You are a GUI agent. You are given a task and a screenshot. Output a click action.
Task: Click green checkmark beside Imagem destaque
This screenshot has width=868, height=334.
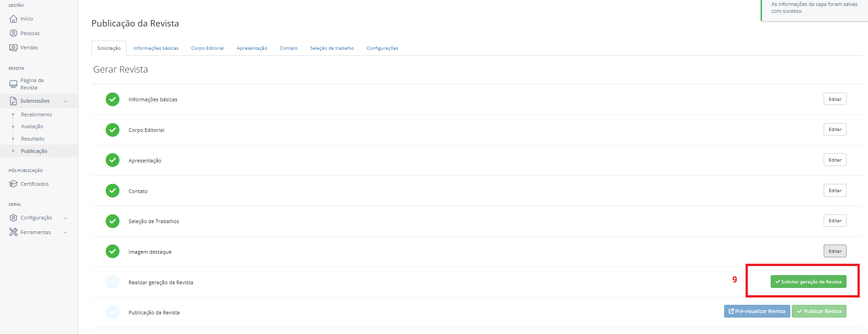[x=112, y=251]
